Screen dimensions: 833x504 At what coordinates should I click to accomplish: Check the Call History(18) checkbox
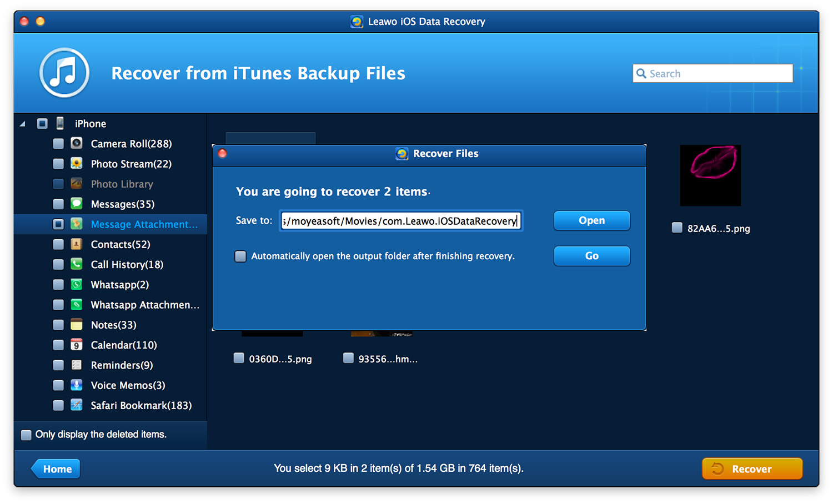[58, 264]
